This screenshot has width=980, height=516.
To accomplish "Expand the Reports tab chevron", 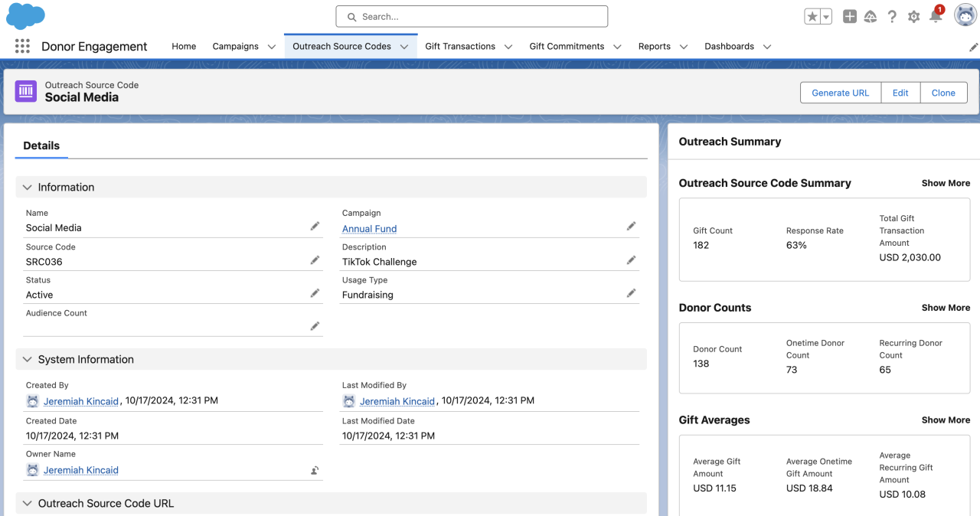I will 684,47.
